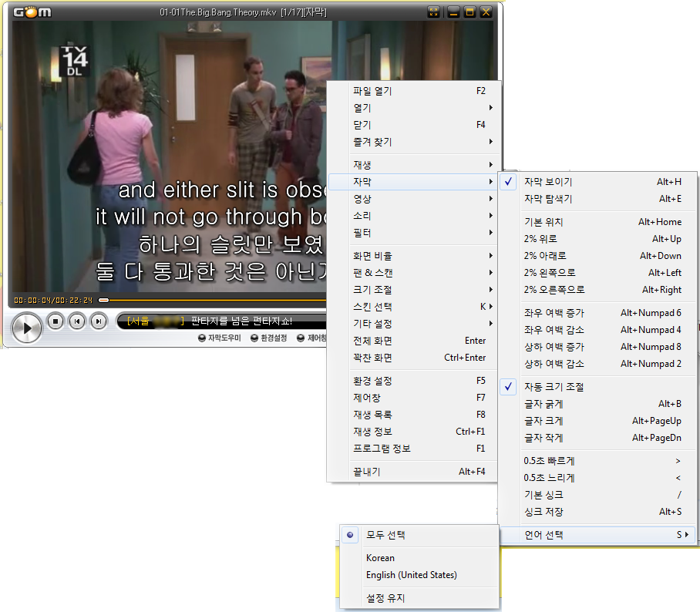Expand the 즐겨 찾기 submenu
The image size is (700, 612).
coord(413,142)
